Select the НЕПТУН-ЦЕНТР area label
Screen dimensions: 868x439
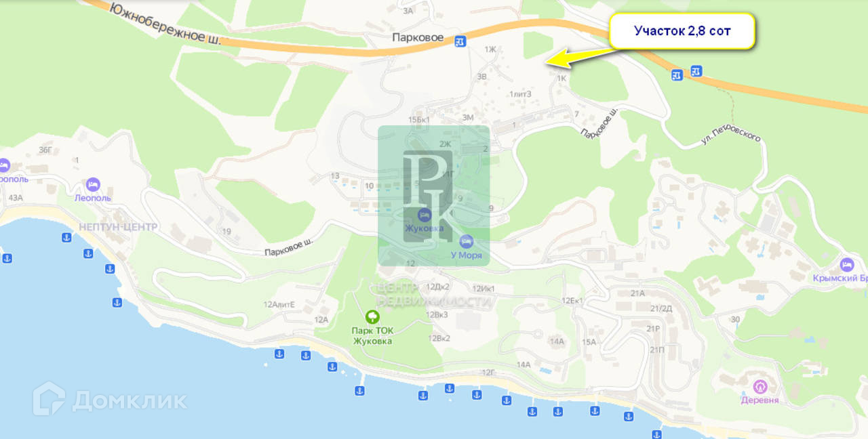tap(118, 227)
